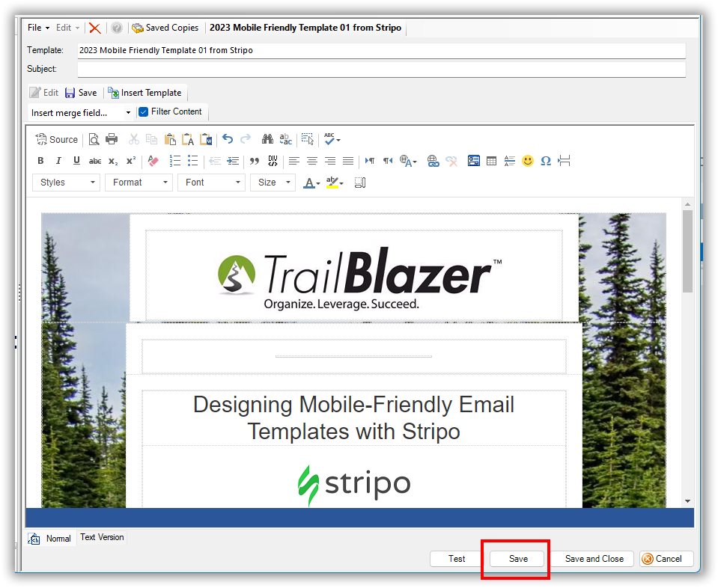
Task: Click Paste clipboard icon
Action: [170, 139]
